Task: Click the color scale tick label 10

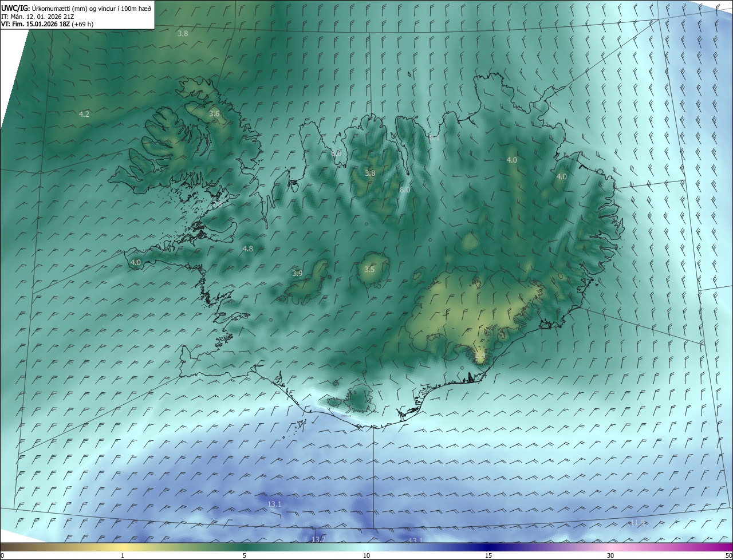Action: coord(366,556)
